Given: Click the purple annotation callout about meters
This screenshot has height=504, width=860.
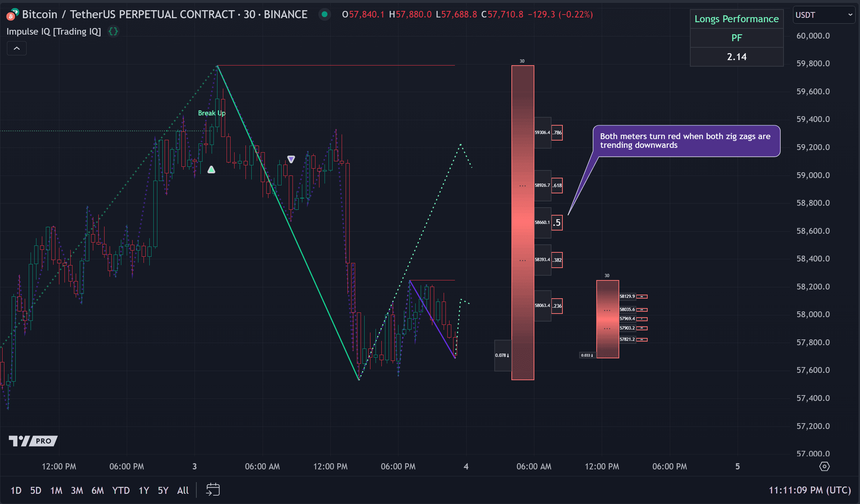Looking at the screenshot, I should coord(686,141).
